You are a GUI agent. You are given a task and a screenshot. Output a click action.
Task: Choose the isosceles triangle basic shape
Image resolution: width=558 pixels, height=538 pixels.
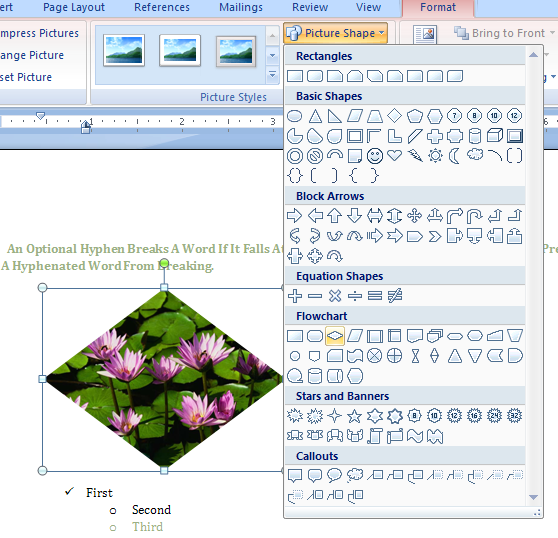tap(315, 116)
